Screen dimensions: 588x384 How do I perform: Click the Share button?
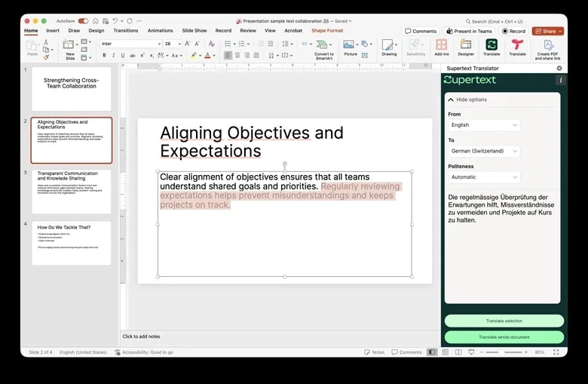click(x=547, y=31)
